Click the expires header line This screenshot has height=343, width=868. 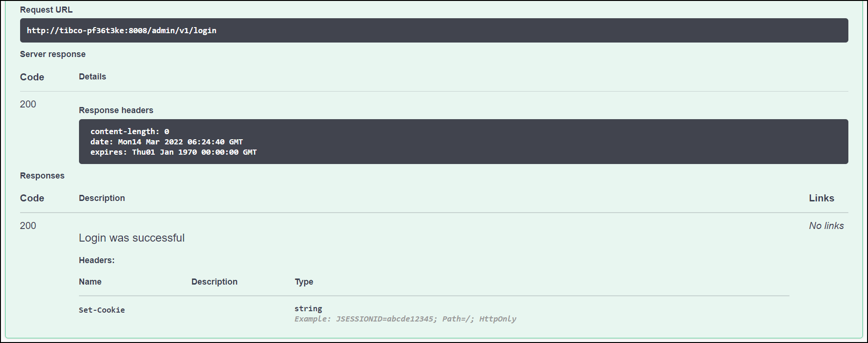173,152
